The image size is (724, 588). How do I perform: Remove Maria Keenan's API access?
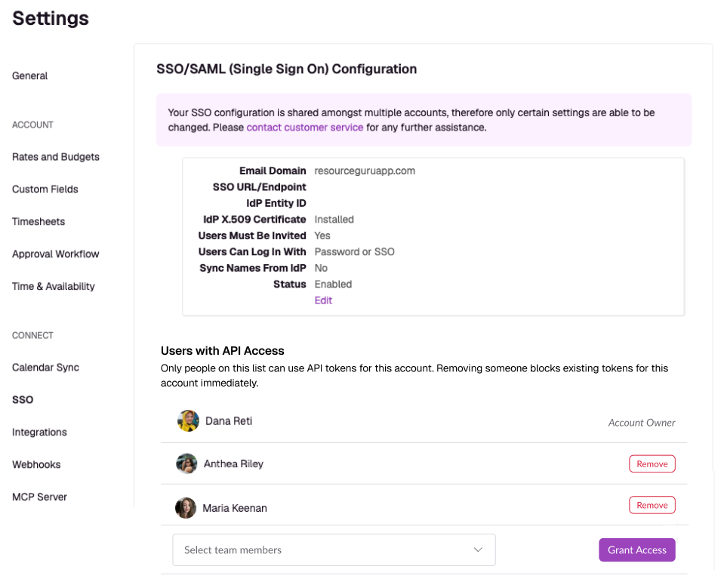coord(652,505)
